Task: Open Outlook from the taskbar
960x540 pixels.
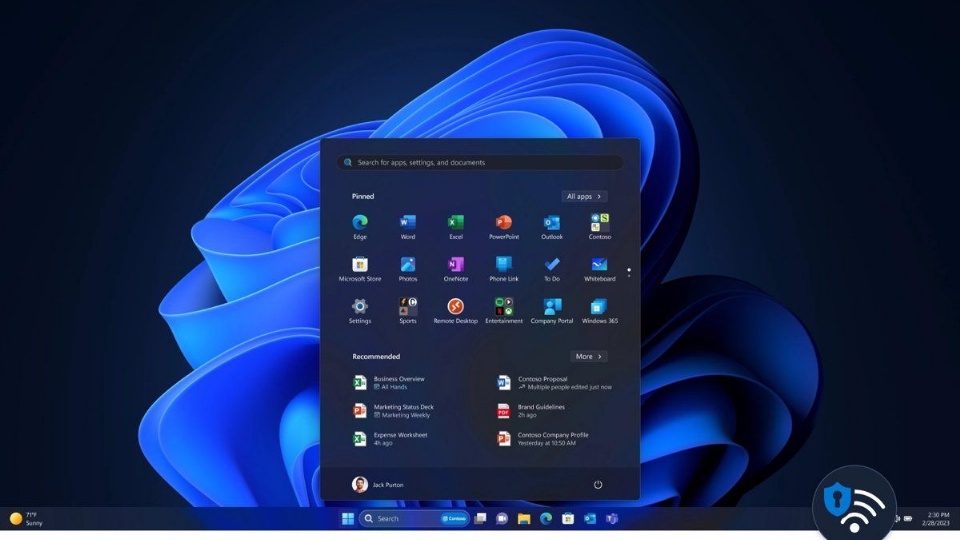Action: [590, 519]
